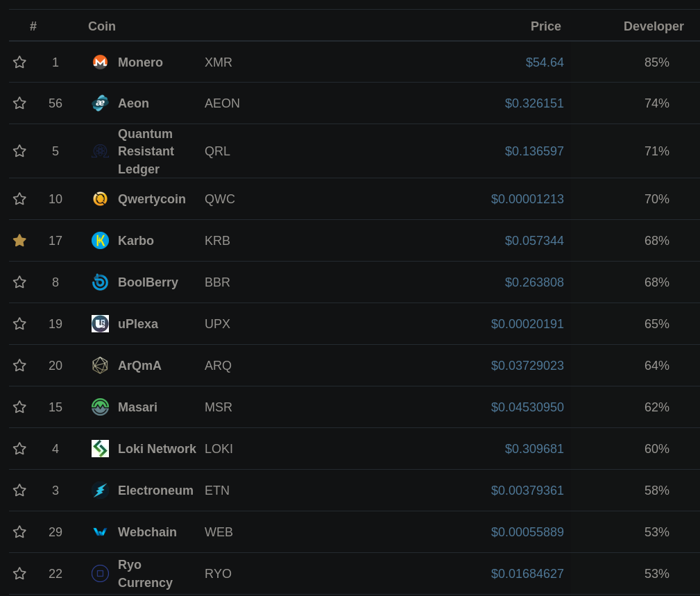Add BoolBerry to favorites star
Viewport: 700px width, 596px height.
pyautogui.click(x=19, y=282)
